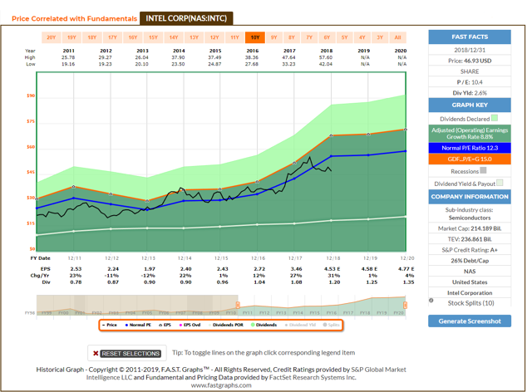
Task: Choose the 11Y range tab
Action: (234, 37)
